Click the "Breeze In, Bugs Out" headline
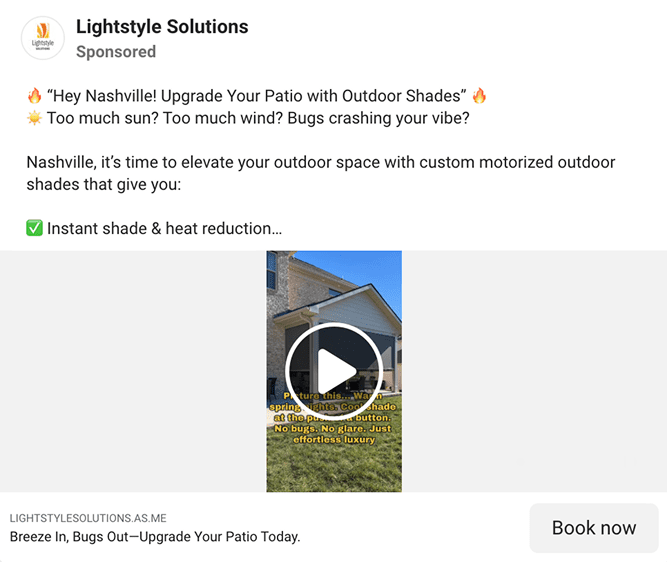This screenshot has width=667, height=562. click(x=155, y=537)
